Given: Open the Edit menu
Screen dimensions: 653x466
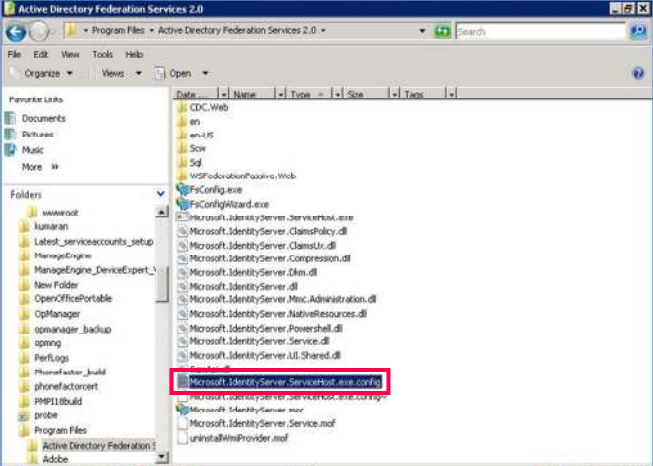Looking at the screenshot, I should pyautogui.click(x=40, y=55).
